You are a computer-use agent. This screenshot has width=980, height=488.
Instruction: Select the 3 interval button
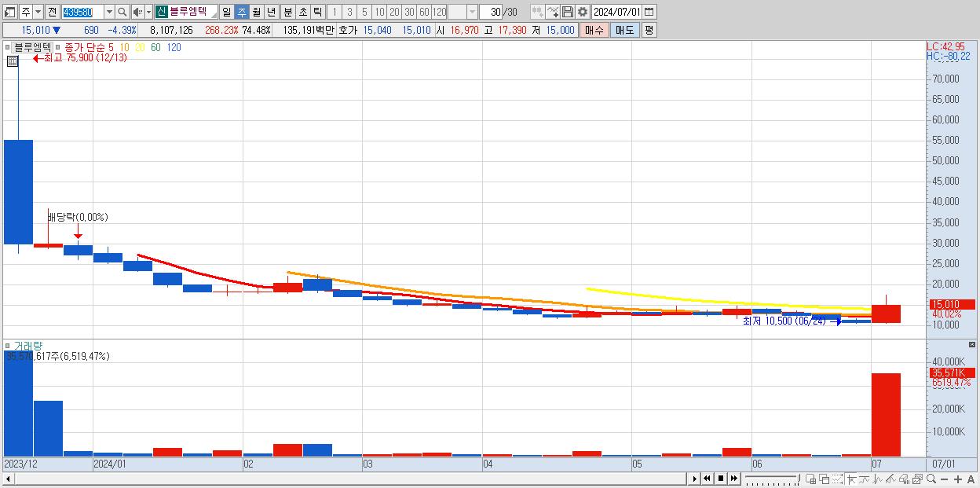(x=349, y=12)
